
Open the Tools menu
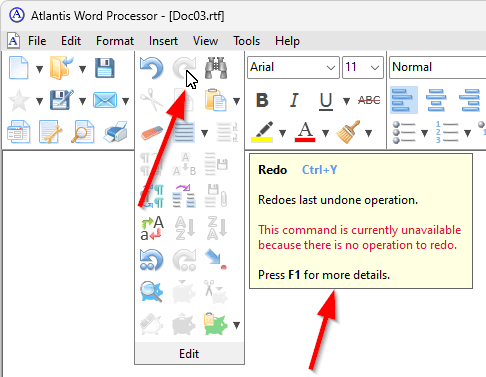click(x=246, y=41)
